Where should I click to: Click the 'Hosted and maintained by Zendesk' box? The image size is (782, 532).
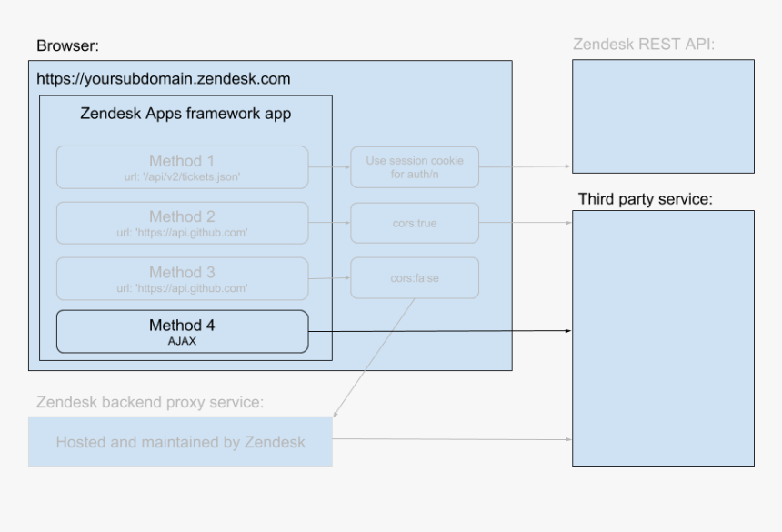coord(181,442)
